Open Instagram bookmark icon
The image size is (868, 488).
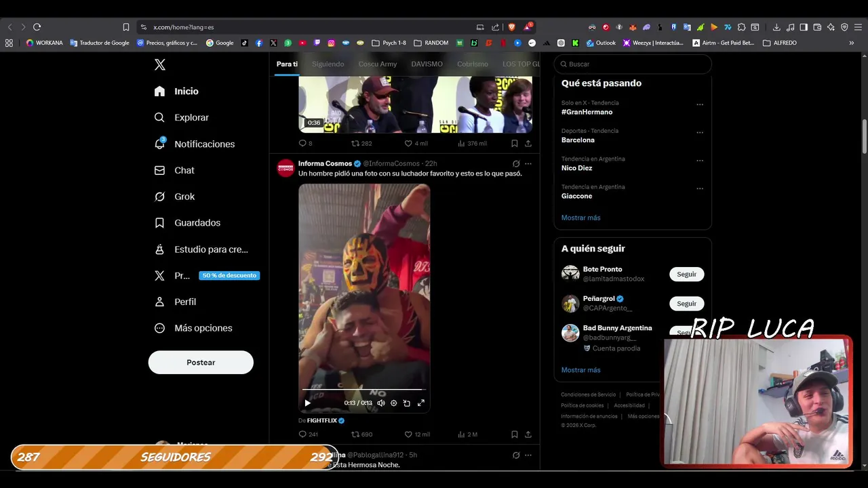pos(332,43)
